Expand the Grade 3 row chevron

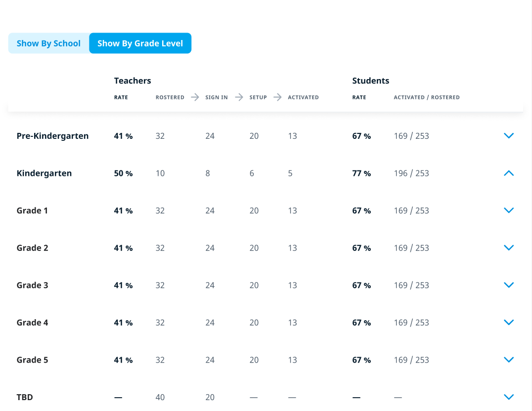[508, 285]
